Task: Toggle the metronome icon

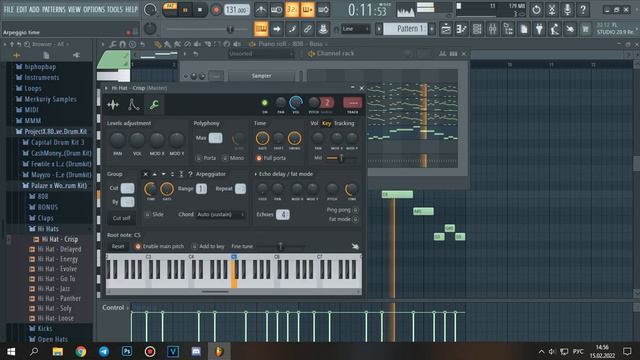Action: coord(261,10)
